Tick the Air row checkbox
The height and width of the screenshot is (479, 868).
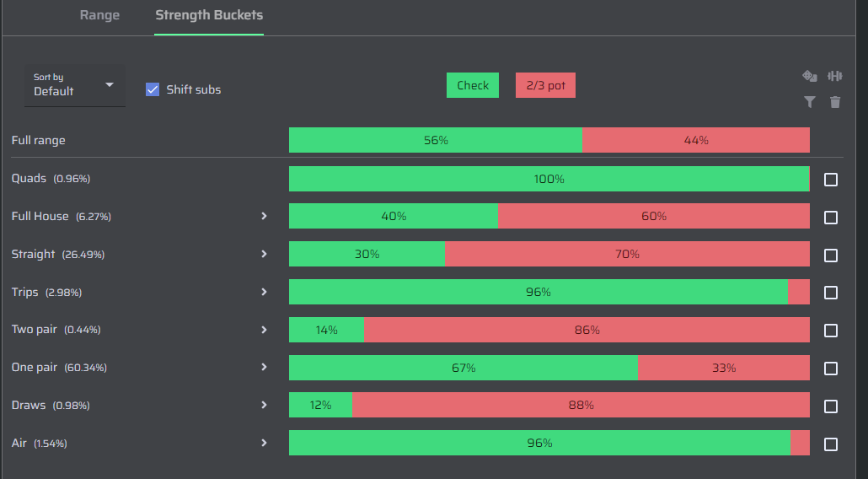[x=830, y=444]
